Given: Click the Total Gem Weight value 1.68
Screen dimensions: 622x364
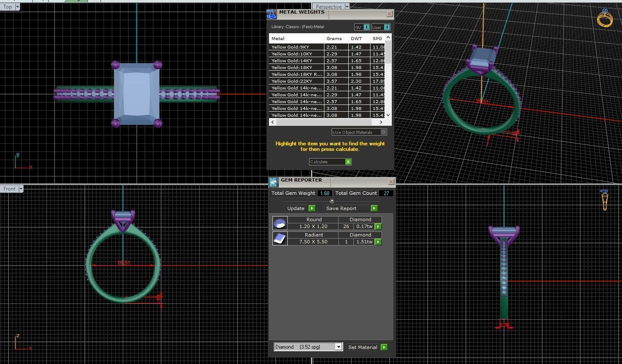Looking at the screenshot, I should coord(325,193).
